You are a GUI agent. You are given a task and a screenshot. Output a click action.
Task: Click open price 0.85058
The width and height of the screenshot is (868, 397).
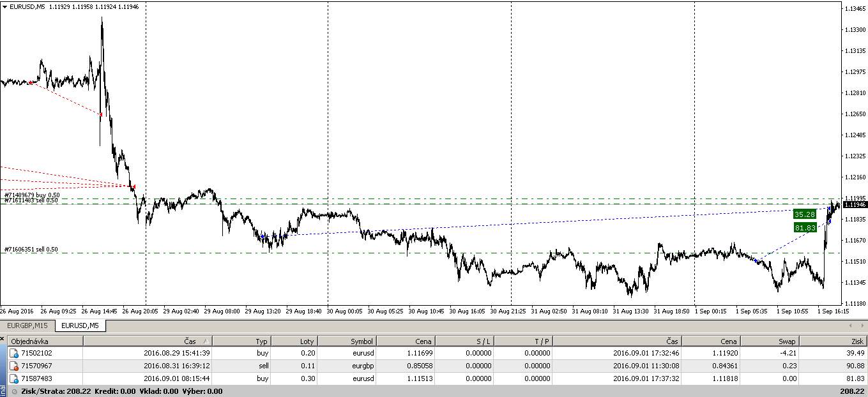pos(420,366)
